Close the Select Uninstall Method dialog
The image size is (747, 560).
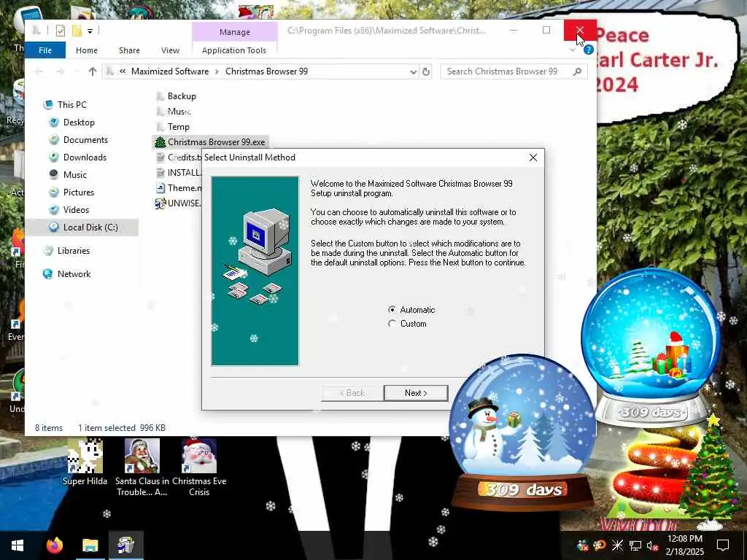point(533,157)
